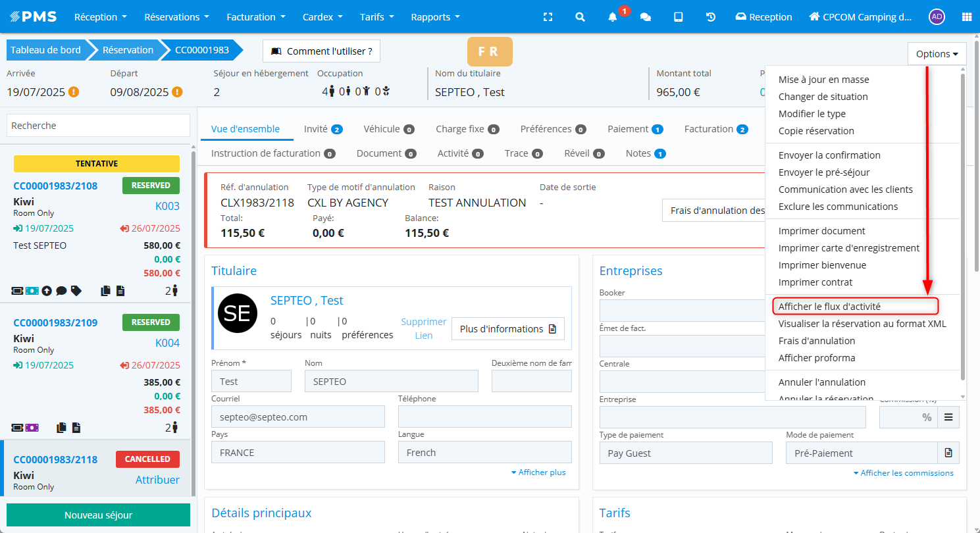Click the commission list menu icon
The height and width of the screenshot is (533, 980).
[x=948, y=417]
